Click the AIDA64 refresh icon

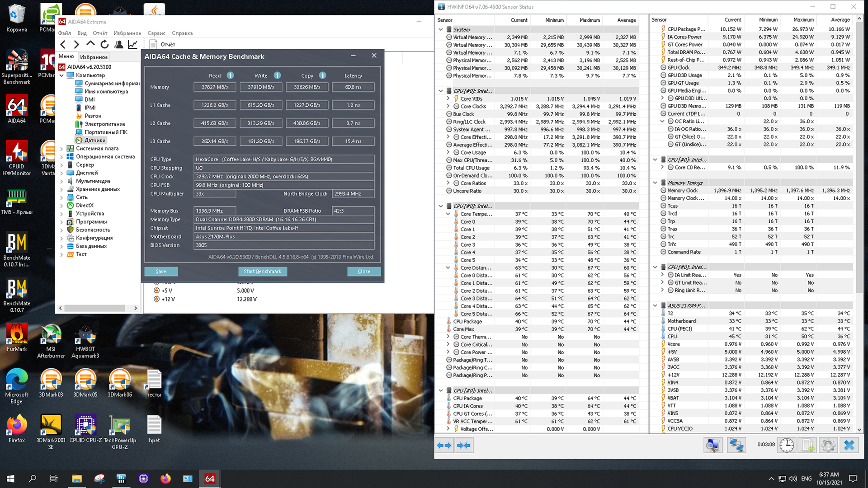pyautogui.click(x=104, y=44)
